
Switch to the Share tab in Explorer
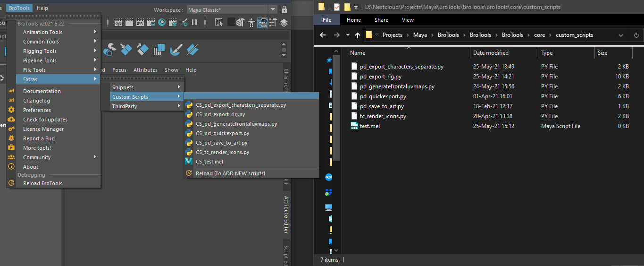tap(381, 20)
